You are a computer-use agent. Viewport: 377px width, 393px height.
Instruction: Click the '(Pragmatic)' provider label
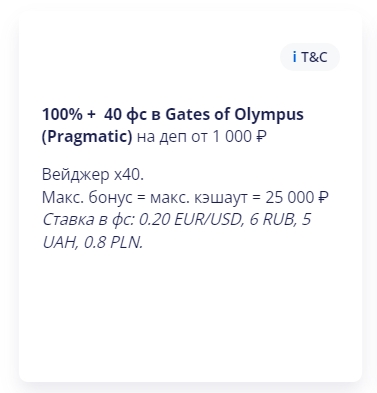(87, 137)
